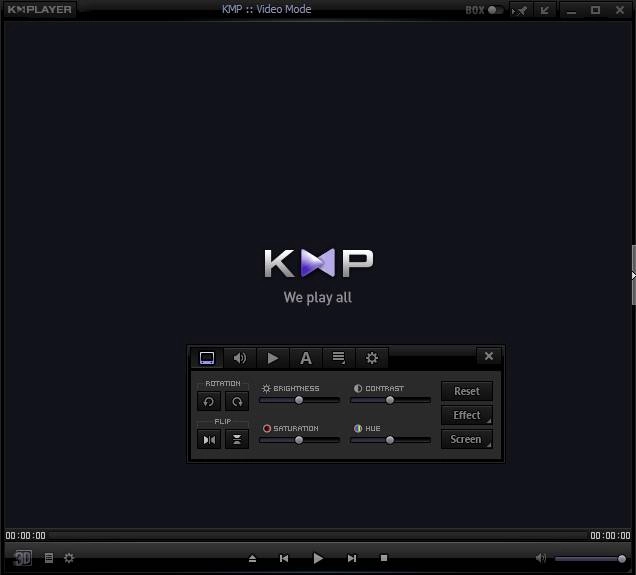Click the Brightness sun icon
This screenshot has width=636, height=575.
(x=266, y=388)
